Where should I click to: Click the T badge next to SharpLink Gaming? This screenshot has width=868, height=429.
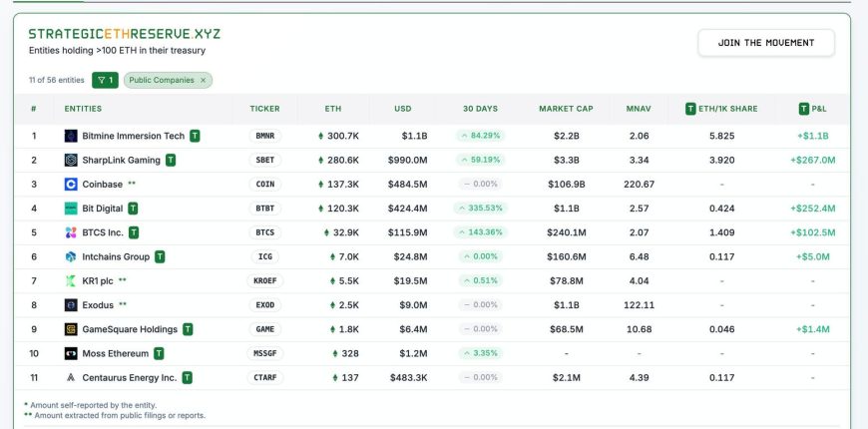171,160
